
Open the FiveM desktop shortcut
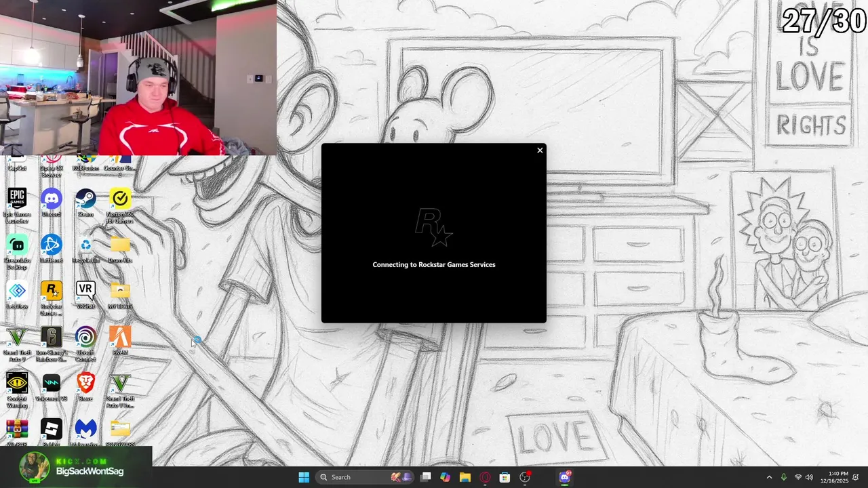click(120, 341)
